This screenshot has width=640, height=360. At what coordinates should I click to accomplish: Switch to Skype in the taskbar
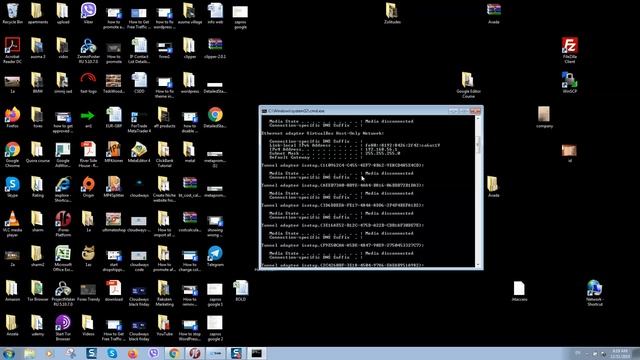pos(112,353)
